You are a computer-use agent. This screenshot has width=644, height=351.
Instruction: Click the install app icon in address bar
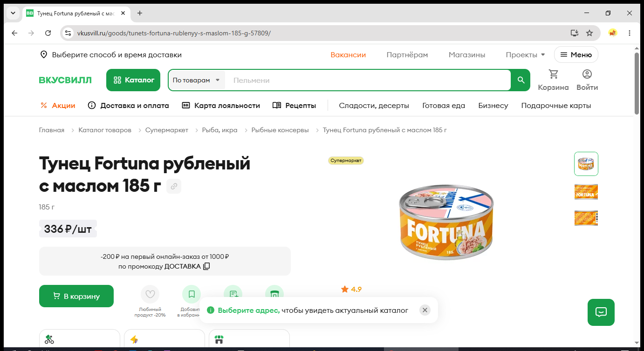575,33
